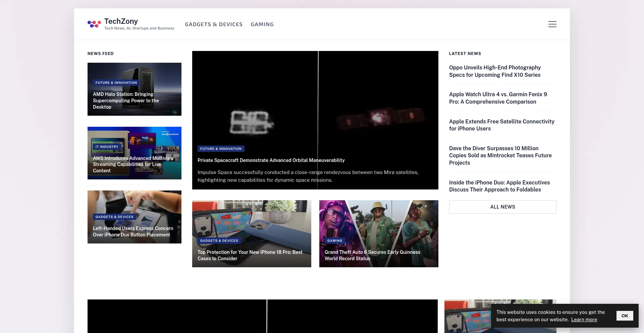Click Gaming tag on GTA 6 card
644x333 pixels.
click(335, 240)
